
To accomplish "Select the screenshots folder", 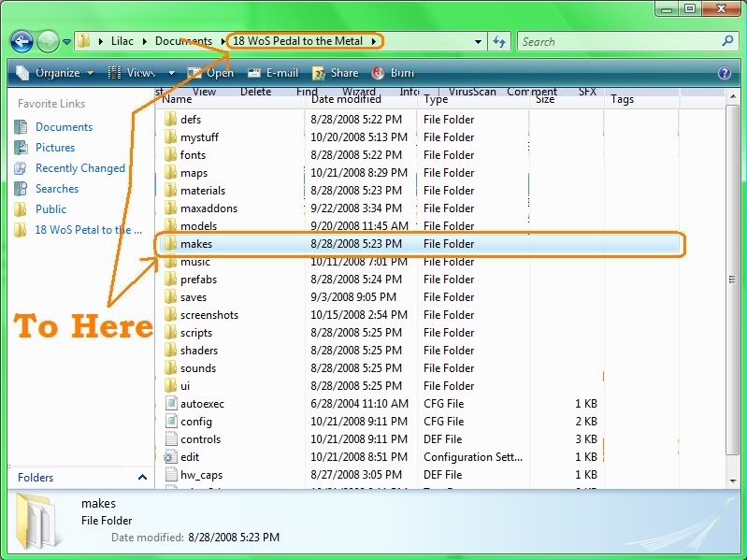I will click(208, 315).
